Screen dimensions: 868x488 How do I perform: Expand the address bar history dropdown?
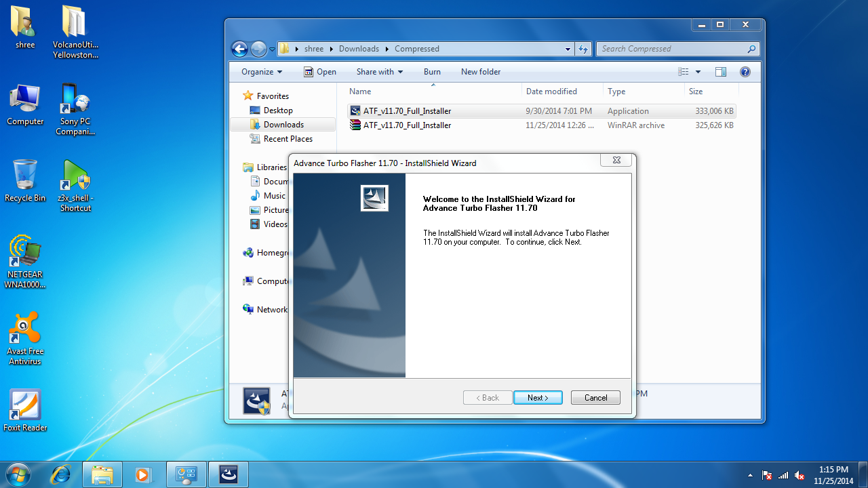coord(568,49)
